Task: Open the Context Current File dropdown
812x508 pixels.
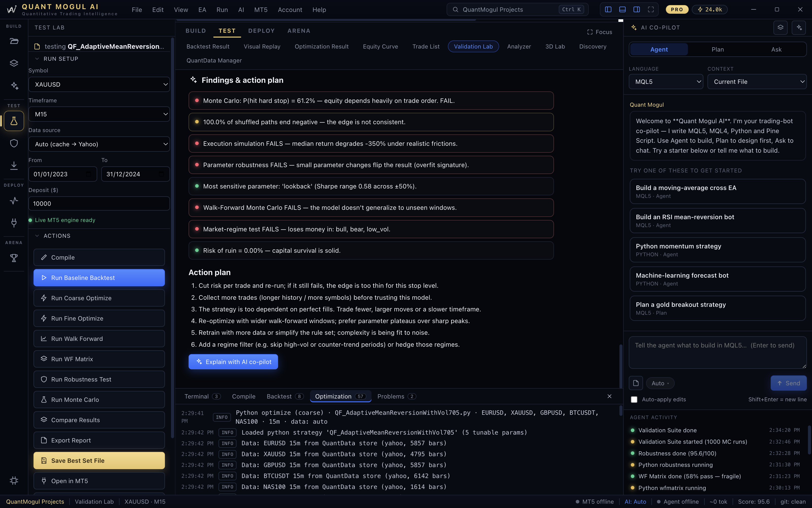Action: 757,82
